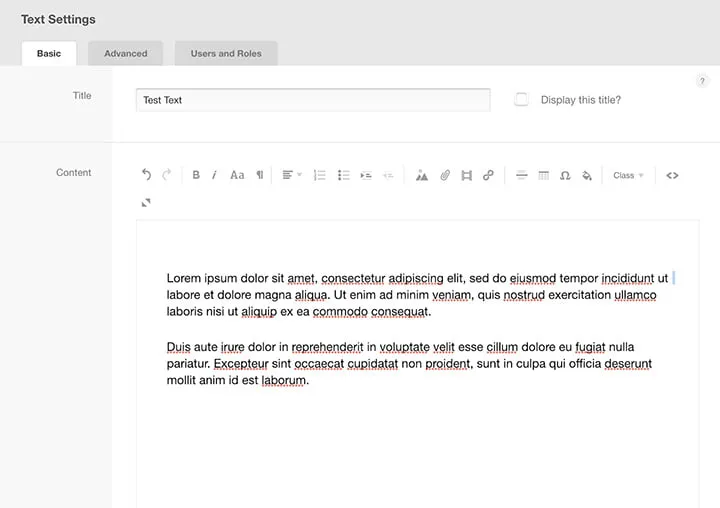The height and width of the screenshot is (508, 720).
Task: Toggle italic formatting
Action: click(x=214, y=175)
